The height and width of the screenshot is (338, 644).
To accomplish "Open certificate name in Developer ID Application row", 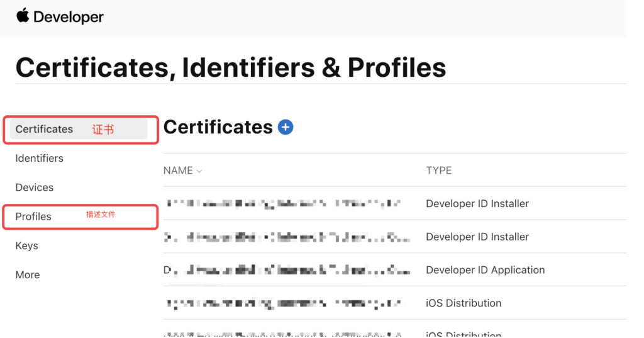I will coord(287,270).
